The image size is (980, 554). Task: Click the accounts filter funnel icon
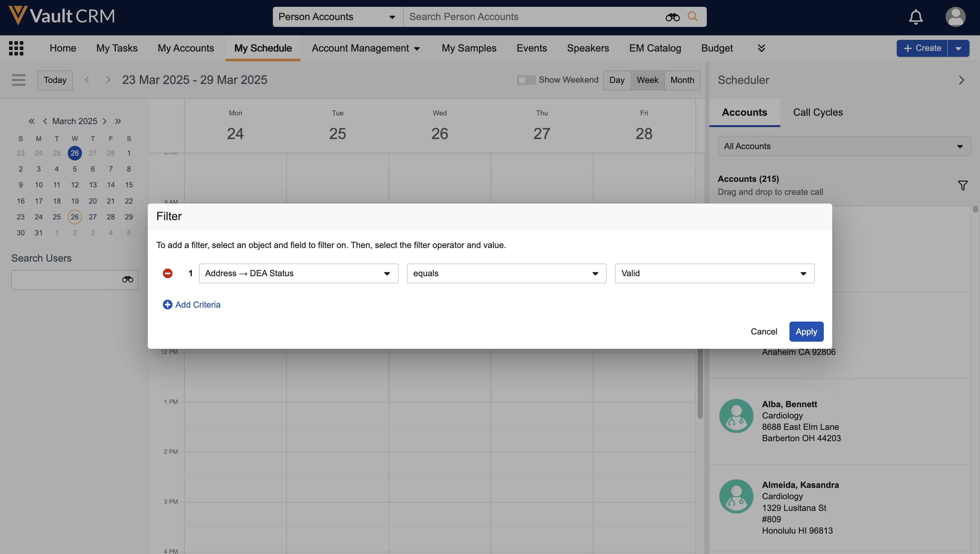962,185
